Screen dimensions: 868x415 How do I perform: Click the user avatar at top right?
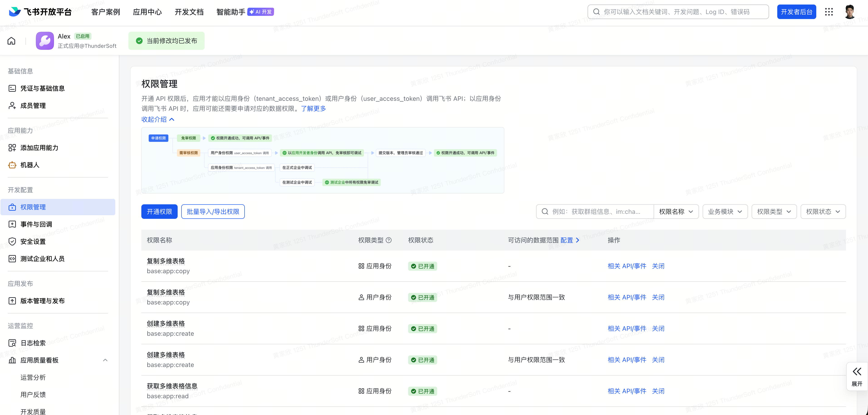[x=849, y=12]
